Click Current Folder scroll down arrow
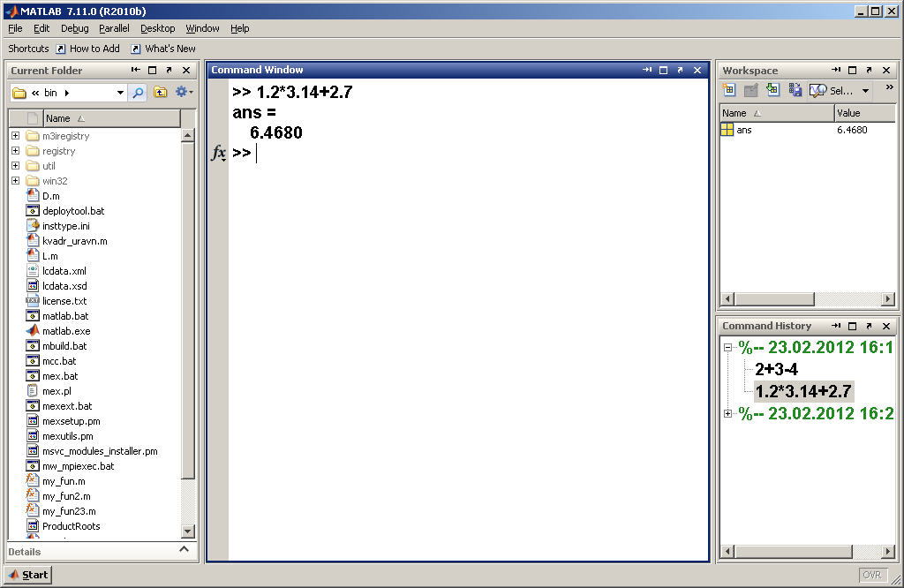 (188, 531)
